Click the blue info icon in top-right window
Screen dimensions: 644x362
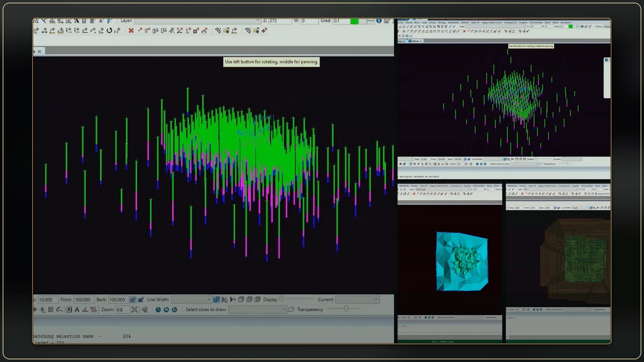coord(582,26)
